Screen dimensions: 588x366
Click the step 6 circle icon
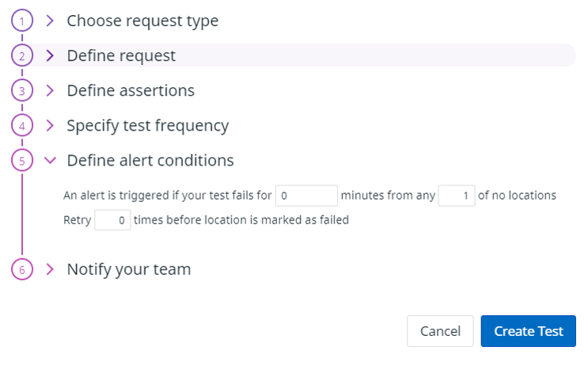tap(22, 269)
